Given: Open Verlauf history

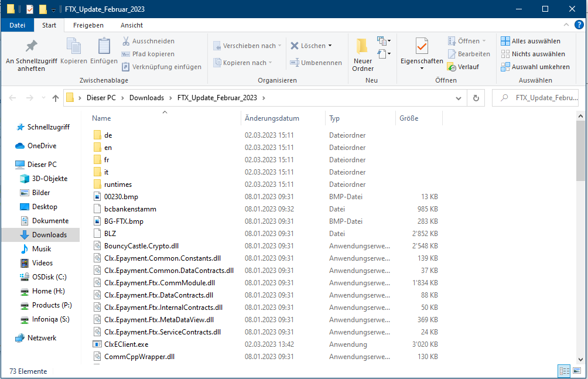Looking at the screenshot, I should click(463, 67).
